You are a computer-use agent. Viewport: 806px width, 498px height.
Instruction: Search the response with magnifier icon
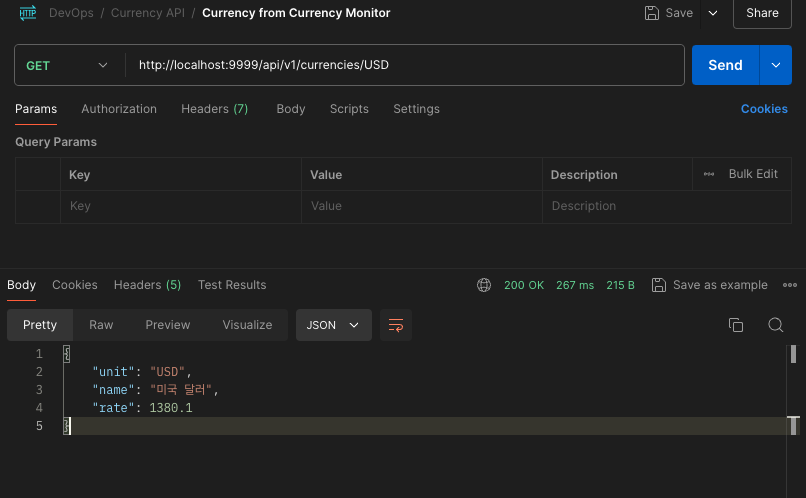pos(775,325)
